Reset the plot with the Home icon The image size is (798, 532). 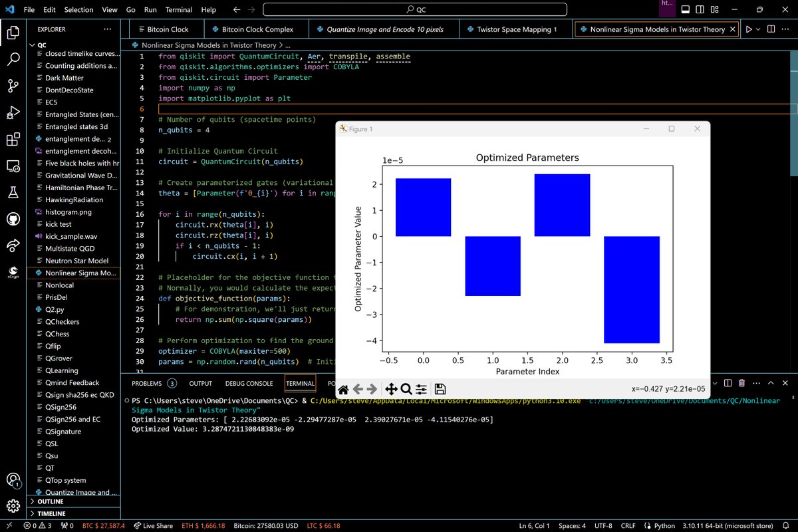click(x=343, y=389)
